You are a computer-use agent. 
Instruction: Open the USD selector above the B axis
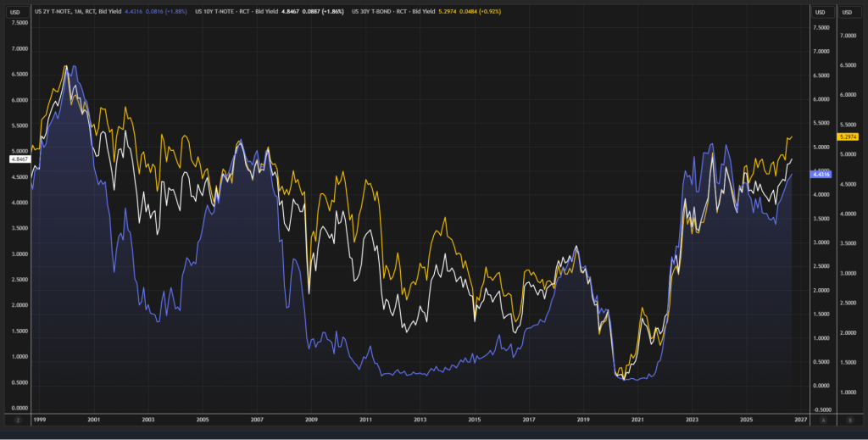pyautogui.click(x=848, y=12)
